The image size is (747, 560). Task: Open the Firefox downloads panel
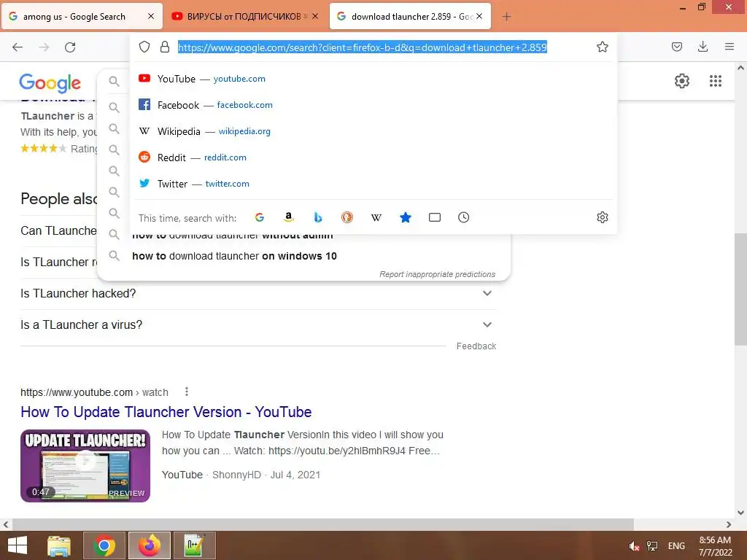click(703, 47)
